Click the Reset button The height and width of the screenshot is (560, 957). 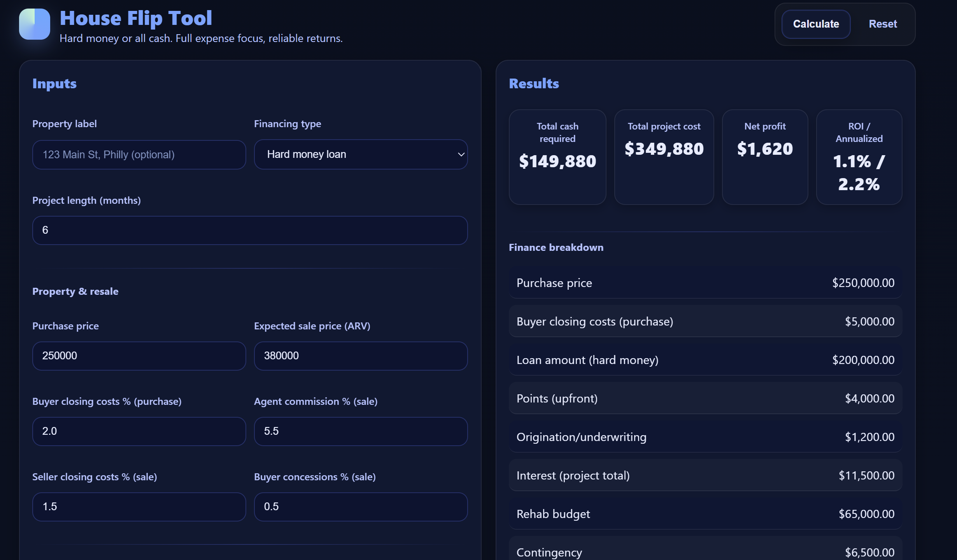(882, 24)
